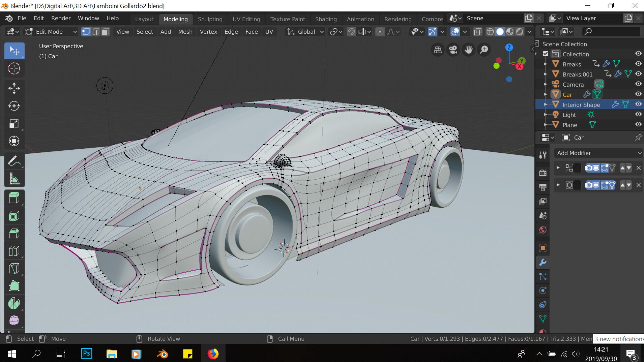The height and width of the screenshot is (362, 644).
Task: Toggle visibility of the Breaks object
Action: [638, 64]
